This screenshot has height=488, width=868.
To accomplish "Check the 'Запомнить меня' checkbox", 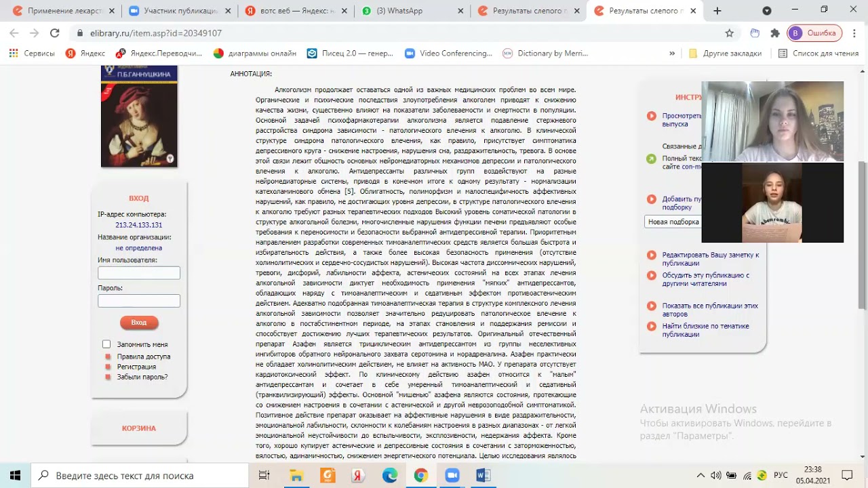I will pyautogui.click(x=106, y=344).
